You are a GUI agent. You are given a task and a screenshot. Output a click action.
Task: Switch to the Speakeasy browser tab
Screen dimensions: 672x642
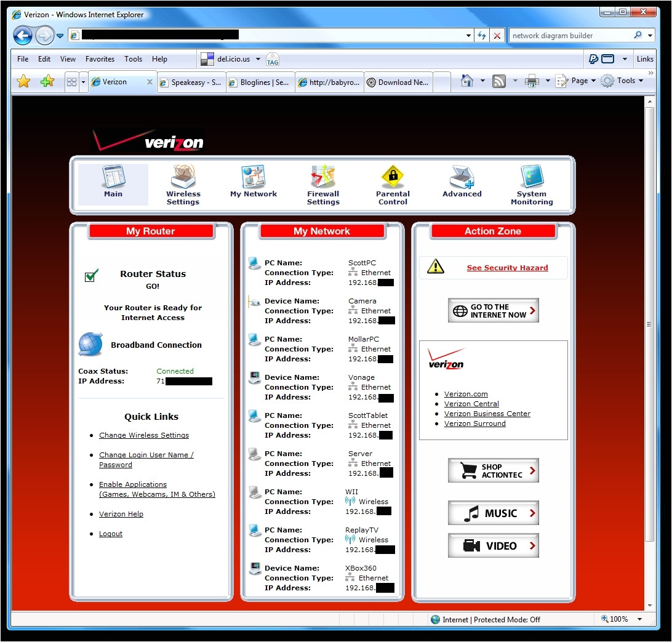(191, 81)
